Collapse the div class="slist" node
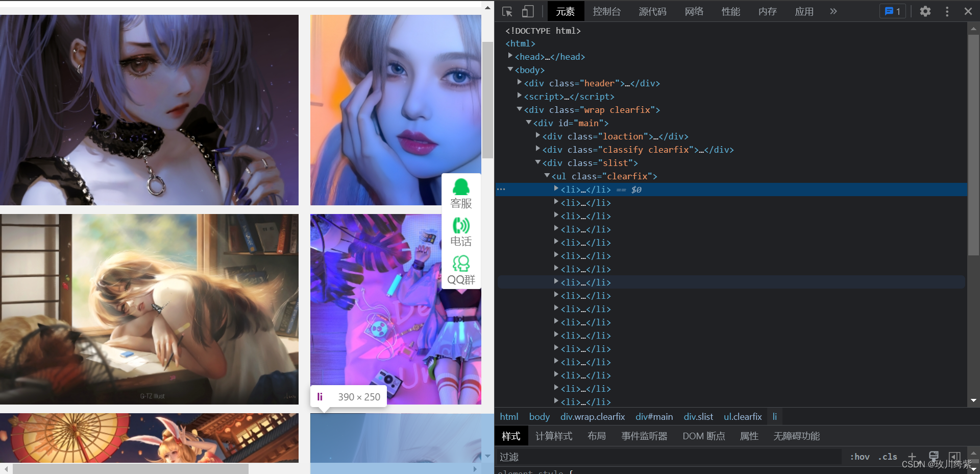 (537, 162)
